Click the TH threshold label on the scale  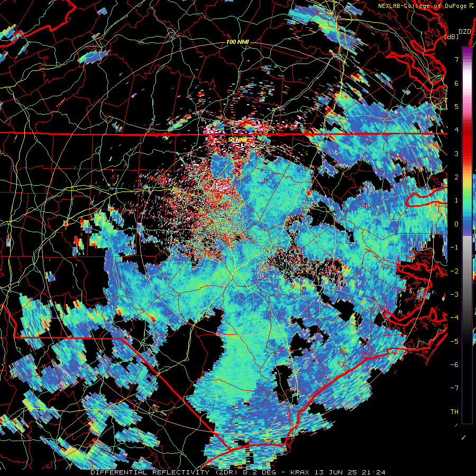pos(454,412)
